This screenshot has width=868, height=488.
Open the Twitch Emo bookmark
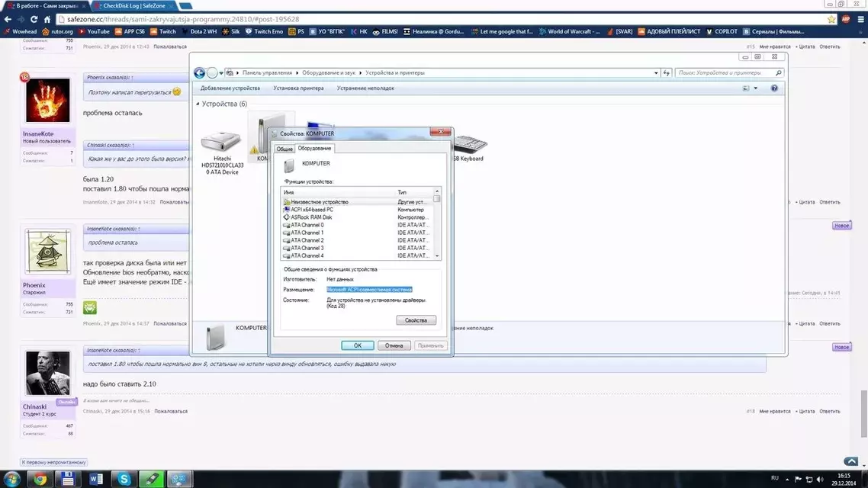[265, 31]
